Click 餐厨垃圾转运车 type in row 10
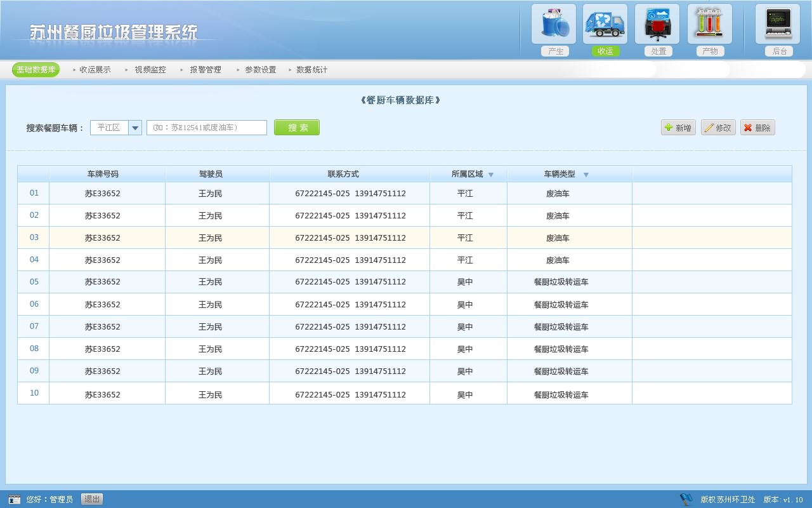Viewport: 812px width, 508px height. (x=561, y=395)
